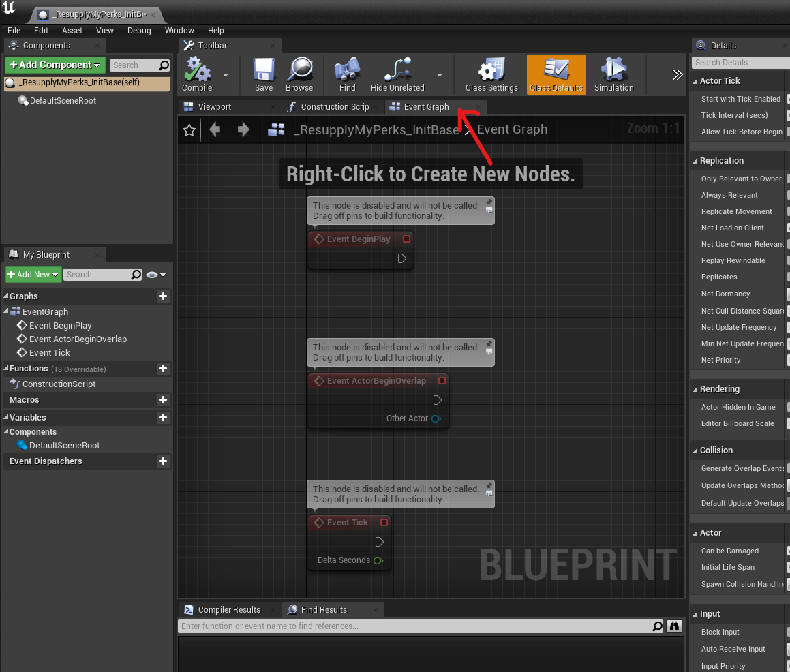
Task: Click Event ActorBeginOverlap exec output pin
Action: click(438, 400)
